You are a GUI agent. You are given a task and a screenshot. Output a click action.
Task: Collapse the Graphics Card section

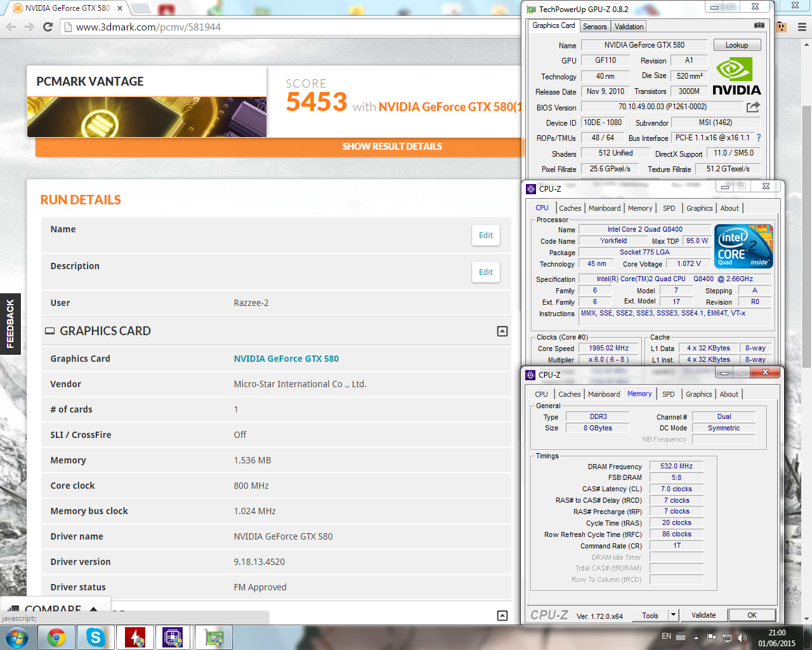click(x=502, y=331)
